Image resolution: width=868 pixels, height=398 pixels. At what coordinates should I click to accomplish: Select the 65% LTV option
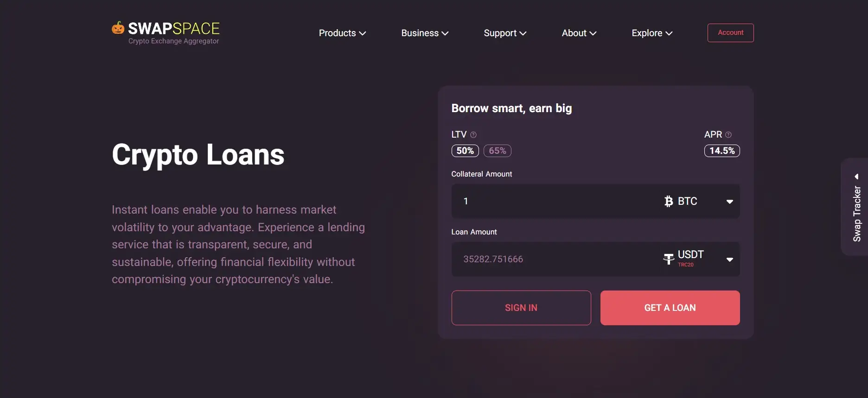point(498,151)
